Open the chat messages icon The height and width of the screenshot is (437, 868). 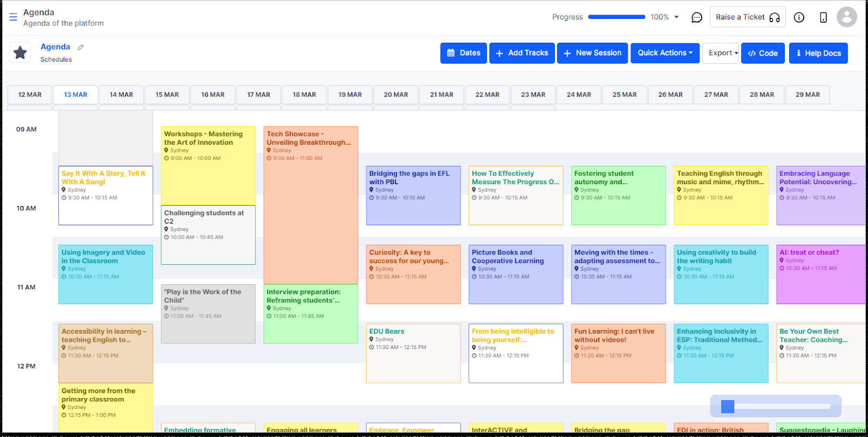(697, 17)
